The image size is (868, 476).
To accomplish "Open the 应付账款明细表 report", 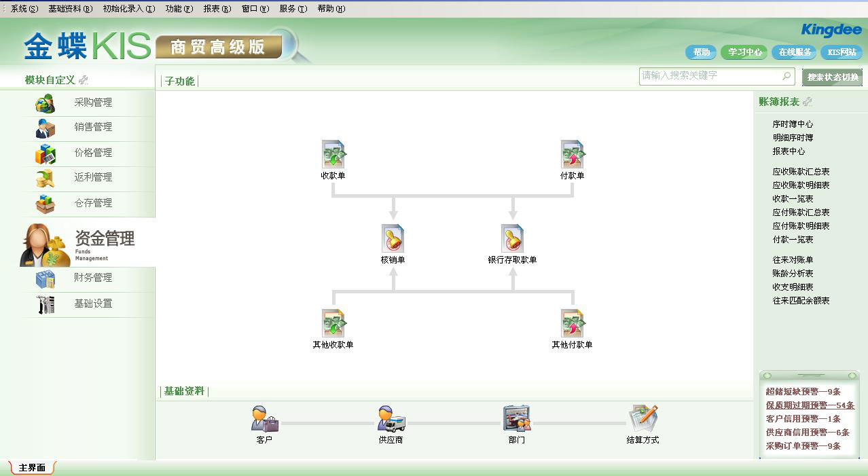I will point(801,226).
